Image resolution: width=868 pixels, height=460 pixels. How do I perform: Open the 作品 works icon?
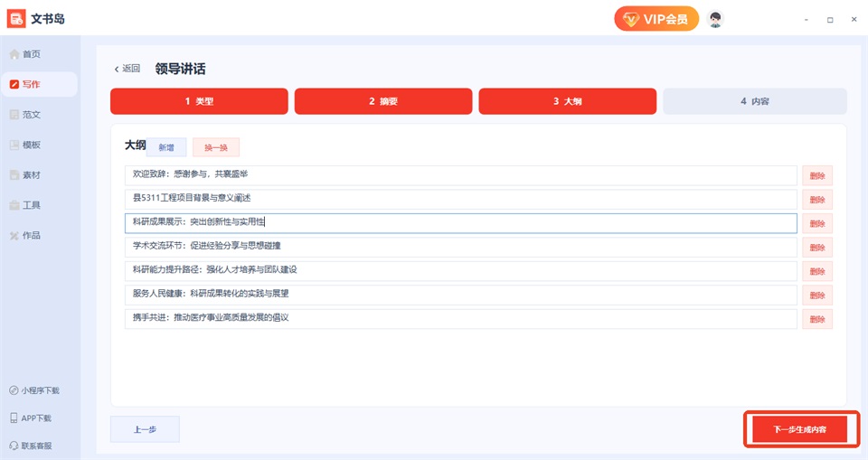14,236
